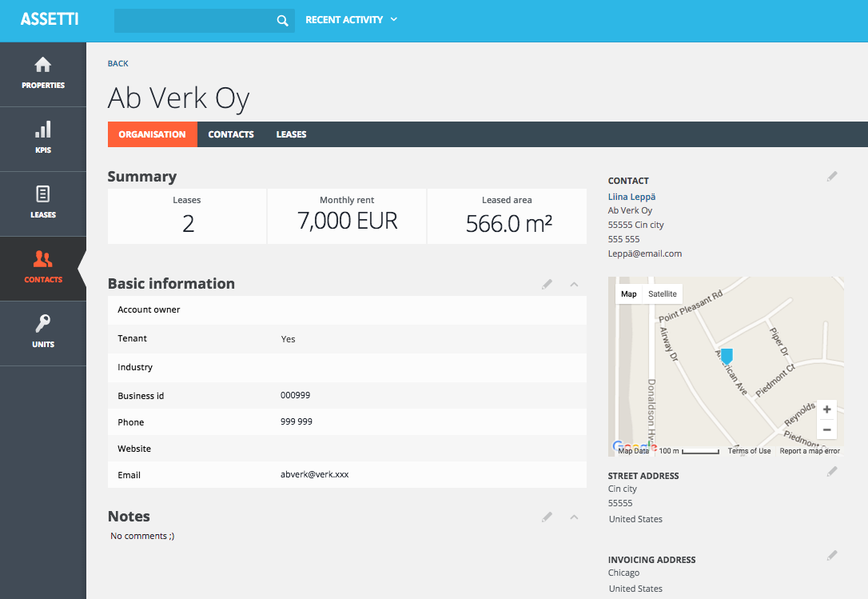Viewport: 868px width, 599px height.
Task: Collapse the Basic information section
Action: click(x=574, y=284)
